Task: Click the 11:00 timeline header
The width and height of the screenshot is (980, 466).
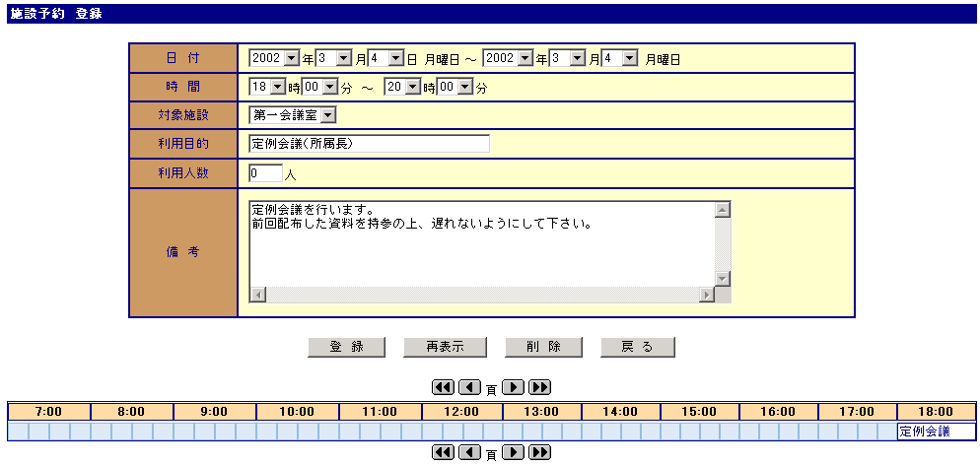Action: (x=380, y=412)
